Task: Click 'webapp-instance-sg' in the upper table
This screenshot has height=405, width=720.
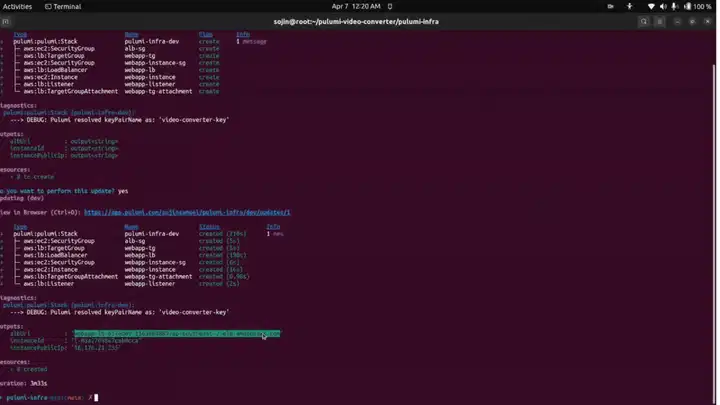Action: (155, 63)
